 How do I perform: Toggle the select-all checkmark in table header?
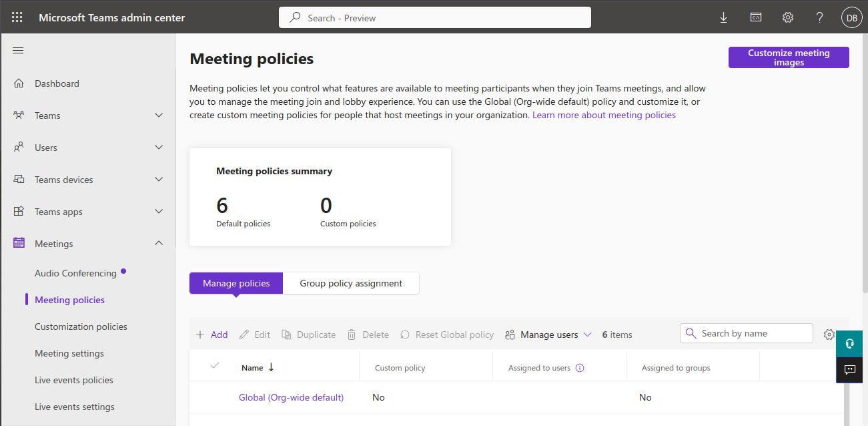(x=215, y=365)
